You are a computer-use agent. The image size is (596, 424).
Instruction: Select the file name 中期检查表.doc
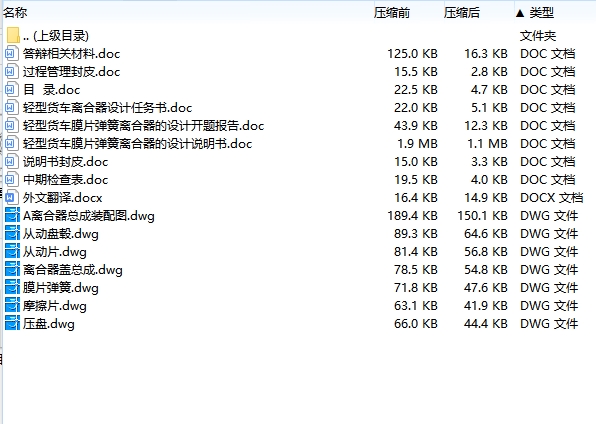click(x=65, y=179)
